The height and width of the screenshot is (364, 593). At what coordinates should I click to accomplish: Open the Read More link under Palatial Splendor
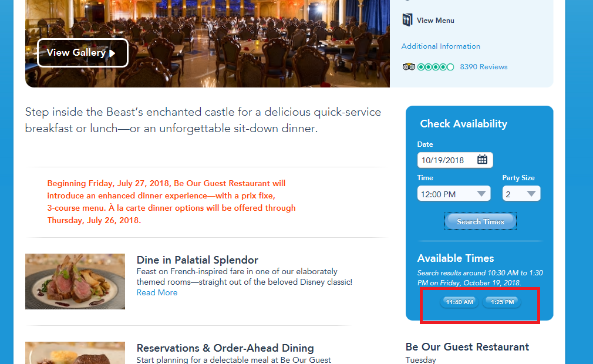click(157, 292)
